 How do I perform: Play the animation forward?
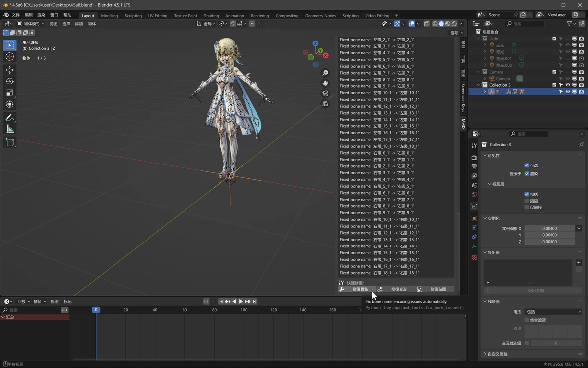point(241,301)
